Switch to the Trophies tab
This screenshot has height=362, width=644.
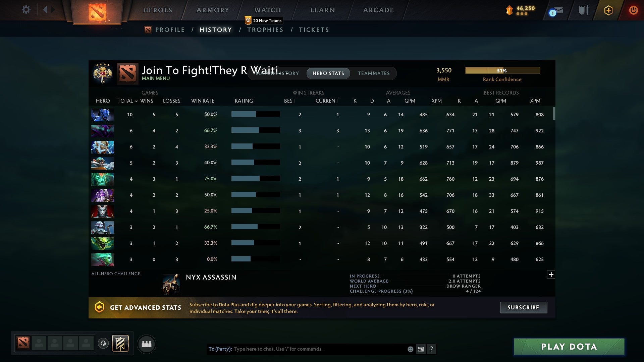(265, 29)
